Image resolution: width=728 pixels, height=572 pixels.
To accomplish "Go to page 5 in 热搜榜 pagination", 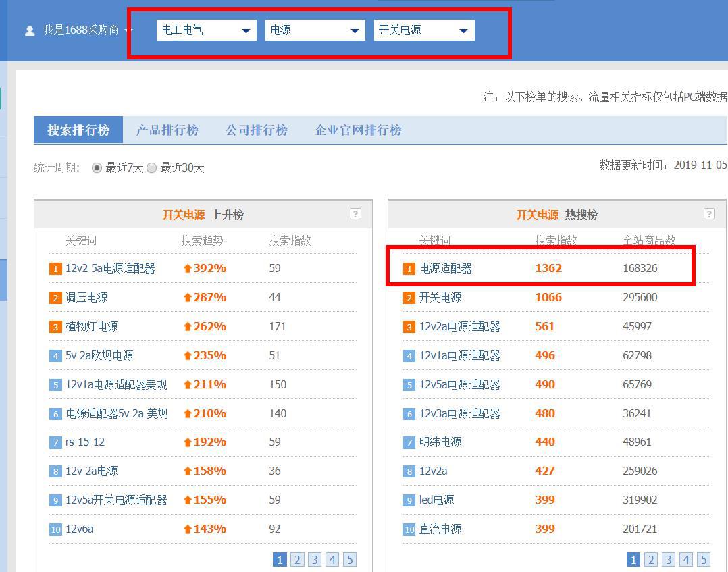I will [704, 559].
